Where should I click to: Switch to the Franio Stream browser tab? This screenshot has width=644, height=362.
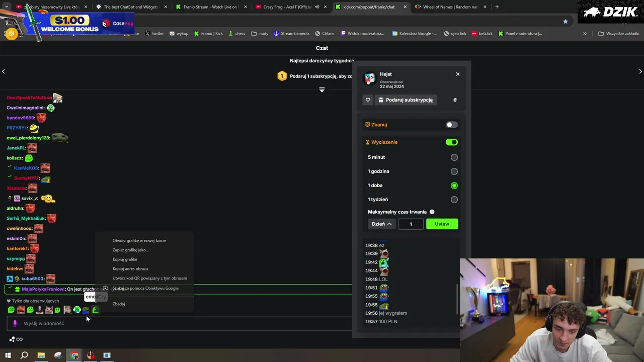point(210,7)
